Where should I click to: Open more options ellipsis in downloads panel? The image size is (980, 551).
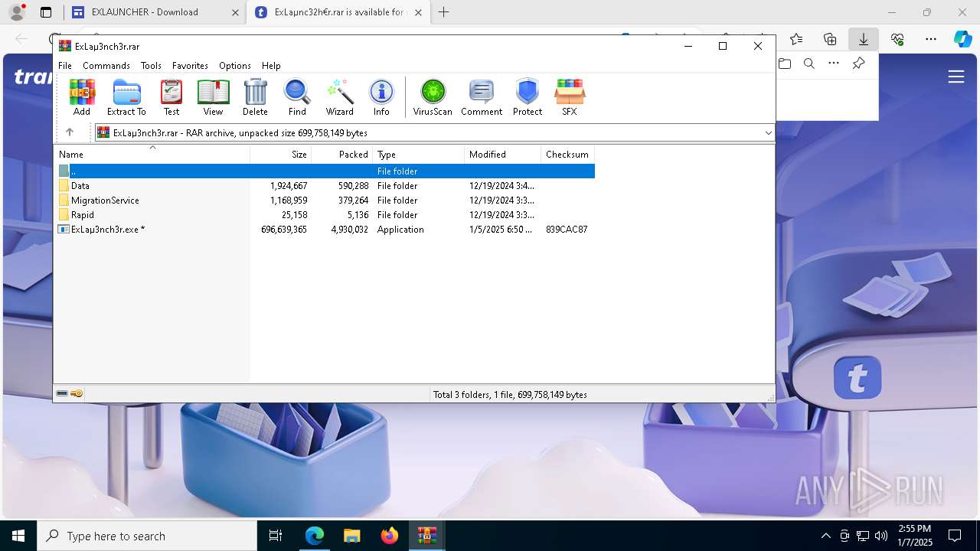coord(833,64)
